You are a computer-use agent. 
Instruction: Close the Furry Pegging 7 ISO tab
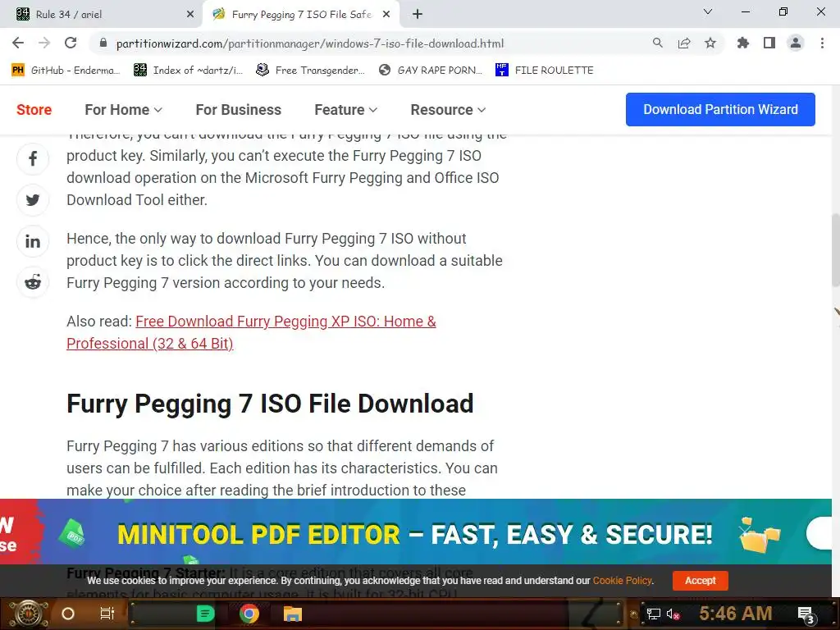[386, 15]
